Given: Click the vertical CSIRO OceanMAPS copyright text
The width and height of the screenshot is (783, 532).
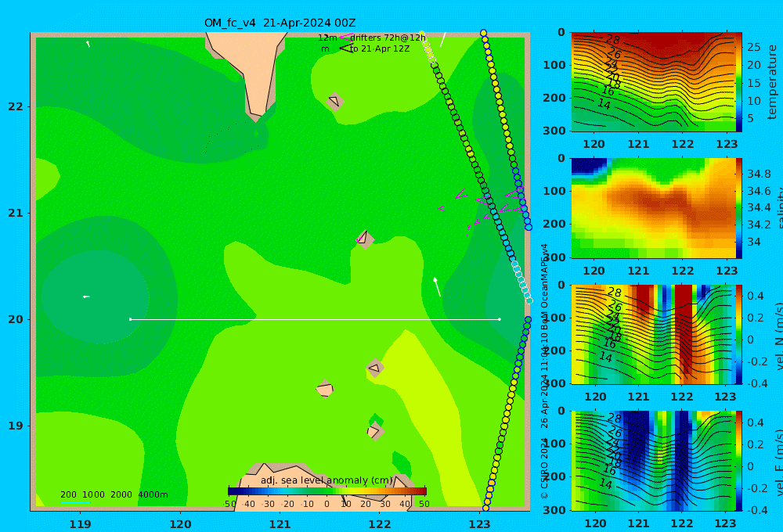Looking at the screenshot, I should pyautogui.click(x=544, y=372).
